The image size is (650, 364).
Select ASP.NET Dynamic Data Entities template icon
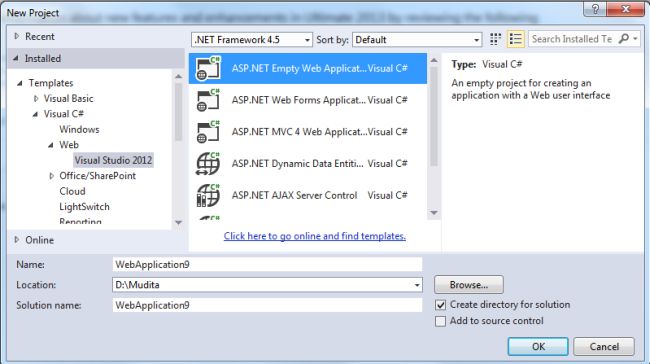click(208, 164)
